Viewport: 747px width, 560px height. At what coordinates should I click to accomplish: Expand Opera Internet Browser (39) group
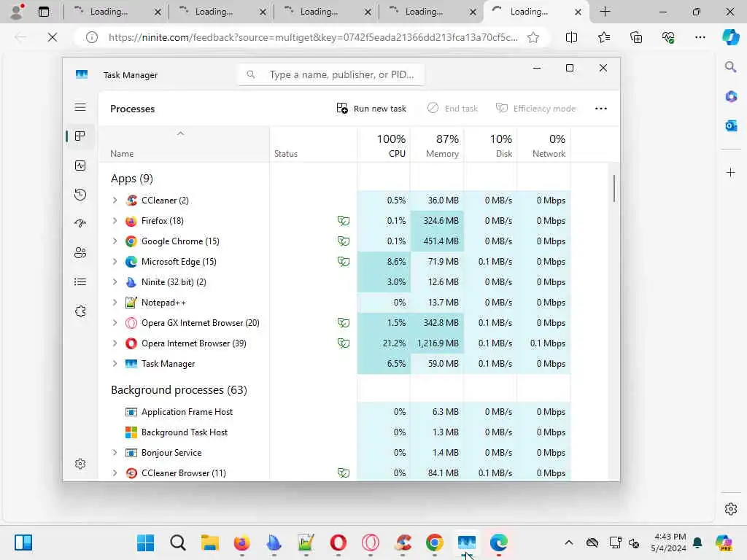115,343
